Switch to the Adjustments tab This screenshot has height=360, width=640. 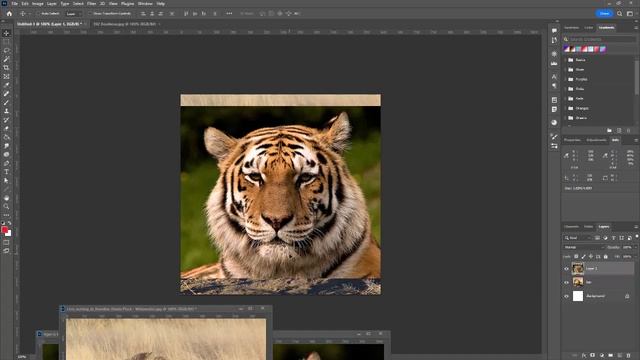tap(596, 140)
